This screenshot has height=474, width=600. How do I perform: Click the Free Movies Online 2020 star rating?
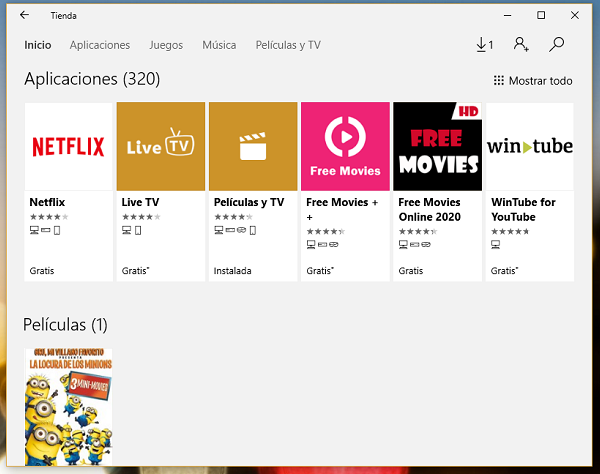(x=418, y=231)
